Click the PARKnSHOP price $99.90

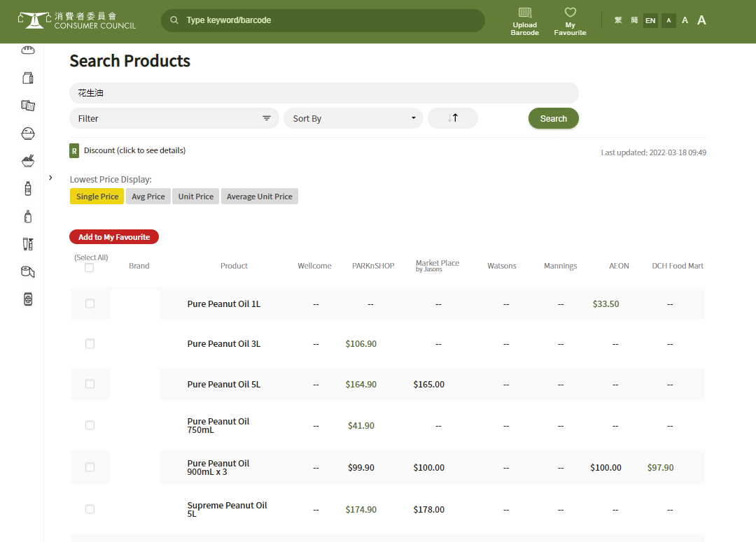[361, 468]
